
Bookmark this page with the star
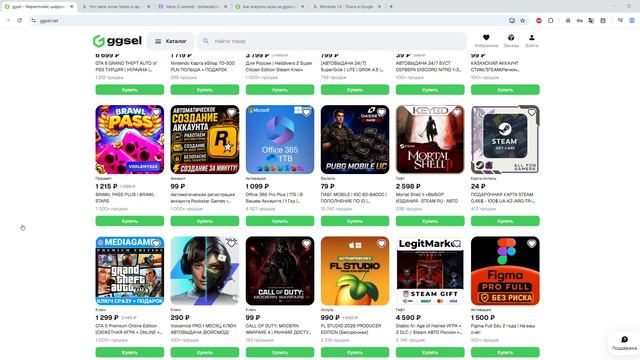tap(522, 20)
